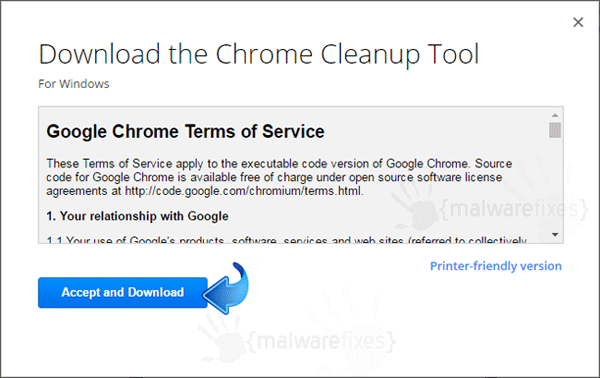Click the terms box scroll-up arrow
This screenshot has height=378, width=600.
click(555, 115)
